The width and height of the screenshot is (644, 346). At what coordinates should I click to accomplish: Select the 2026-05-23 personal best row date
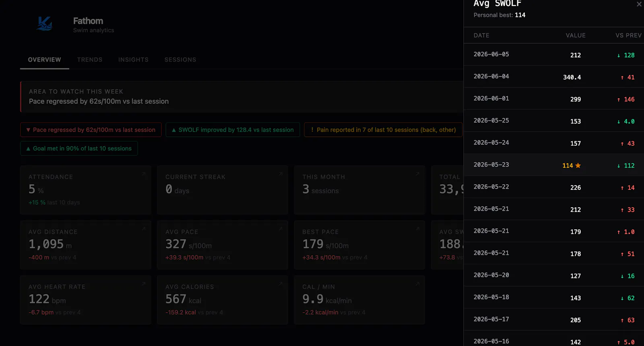pyautogui.click(x=491, y=165)
